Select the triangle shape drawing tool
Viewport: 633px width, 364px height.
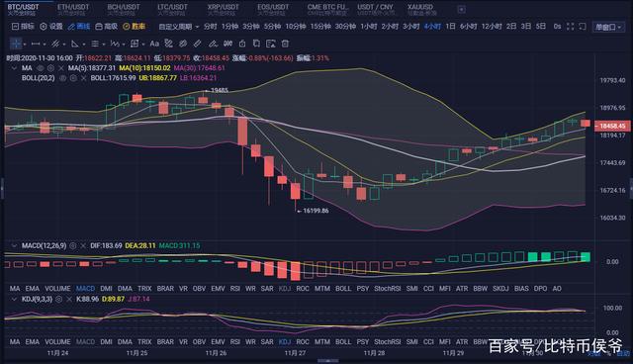[75, 44]
